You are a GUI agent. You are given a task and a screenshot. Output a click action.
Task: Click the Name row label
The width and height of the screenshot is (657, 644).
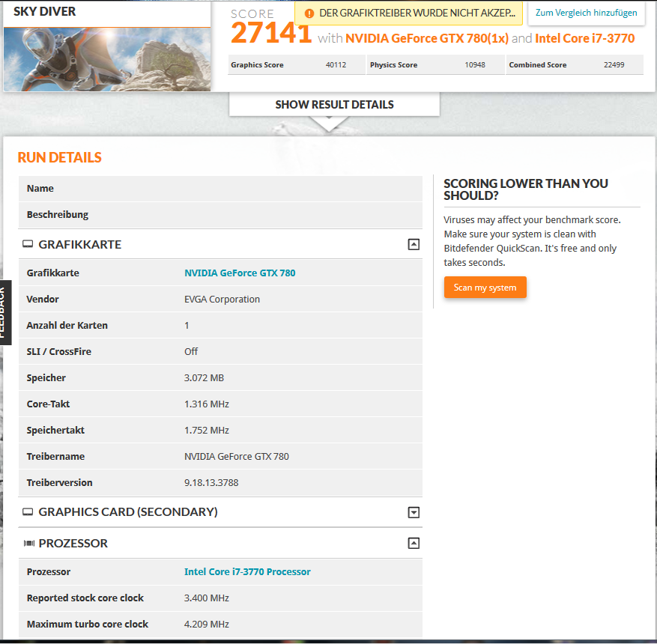pyautogui.click(x=40, y=189)
